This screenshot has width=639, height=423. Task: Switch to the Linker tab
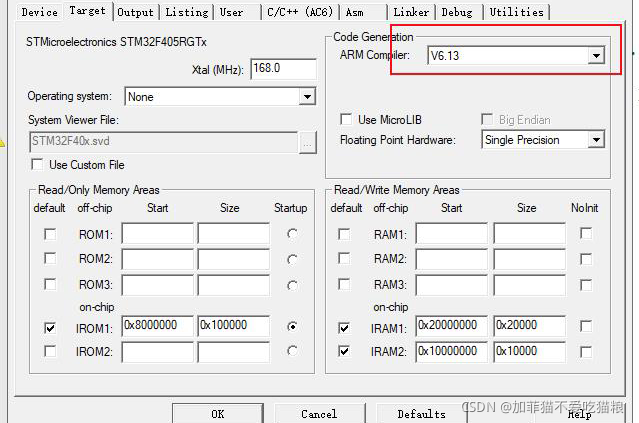[x=411, y=12]
